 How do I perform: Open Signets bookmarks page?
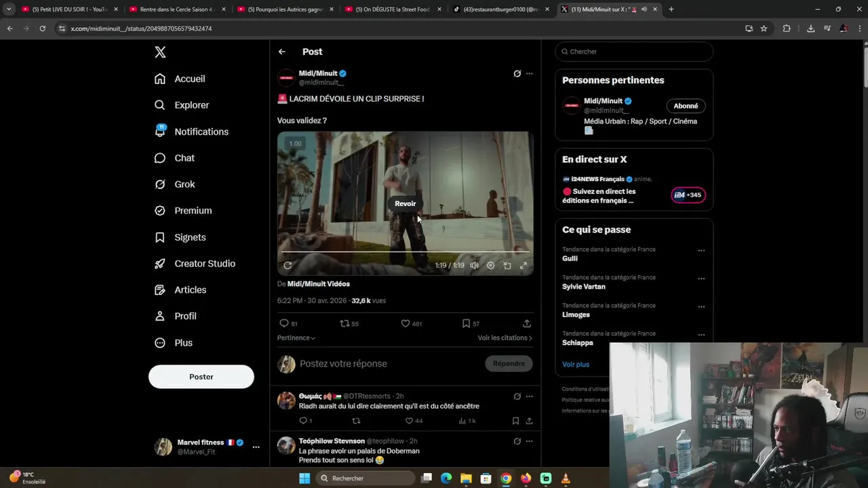[x=180, y=237]
